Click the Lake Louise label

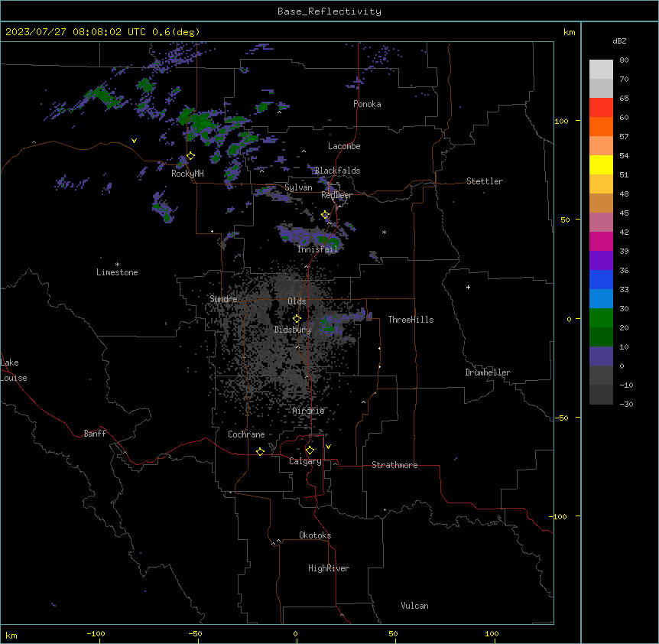click(14, 370)
